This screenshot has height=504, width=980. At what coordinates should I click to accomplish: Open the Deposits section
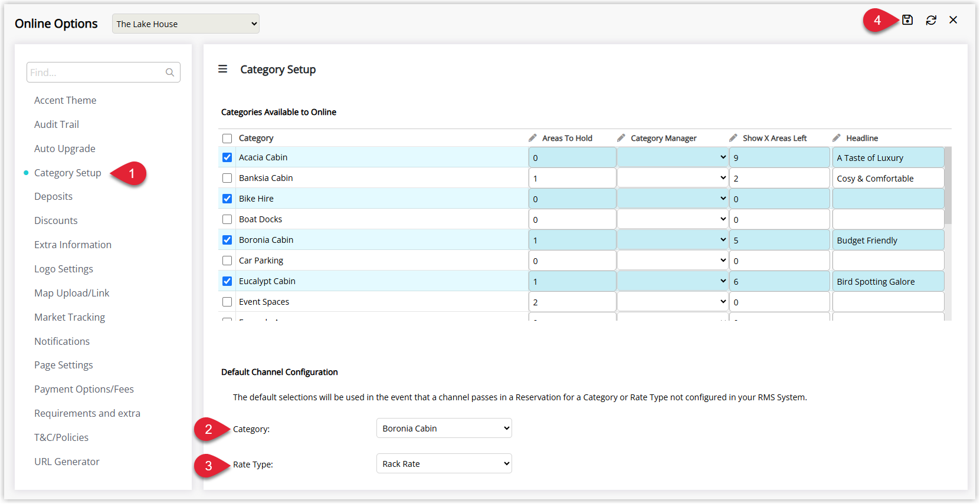(x=53, y=196)
